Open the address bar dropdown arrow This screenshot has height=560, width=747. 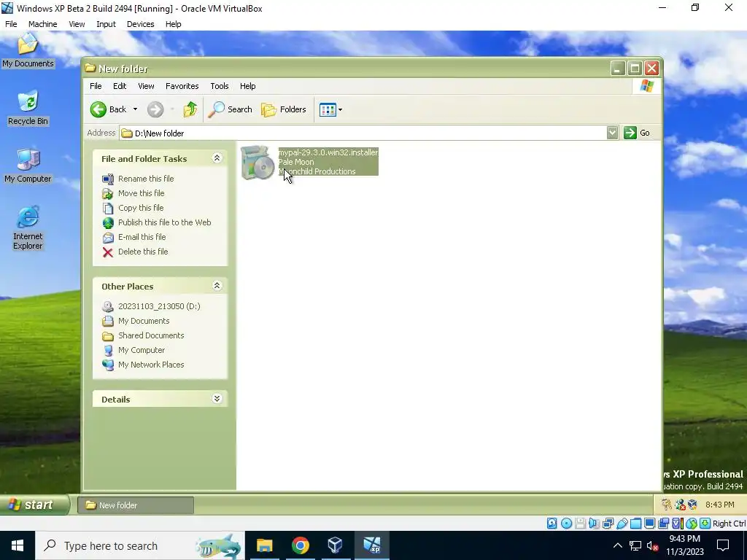[x=612, y=133]
